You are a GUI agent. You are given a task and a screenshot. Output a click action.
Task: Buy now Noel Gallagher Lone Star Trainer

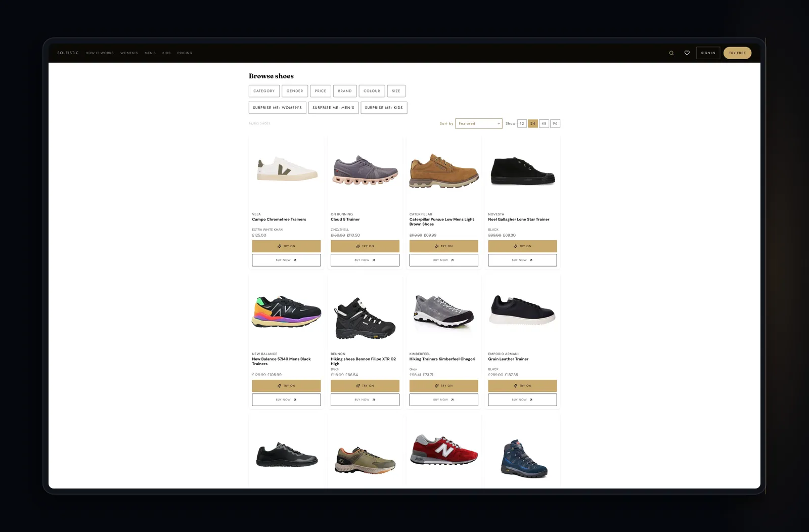[x=522, y=260]
